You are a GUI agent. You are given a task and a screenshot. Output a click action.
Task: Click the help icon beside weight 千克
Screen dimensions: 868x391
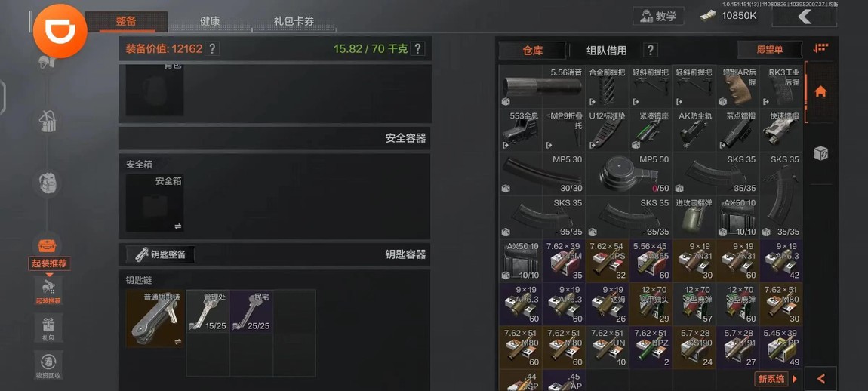point(418,49)
